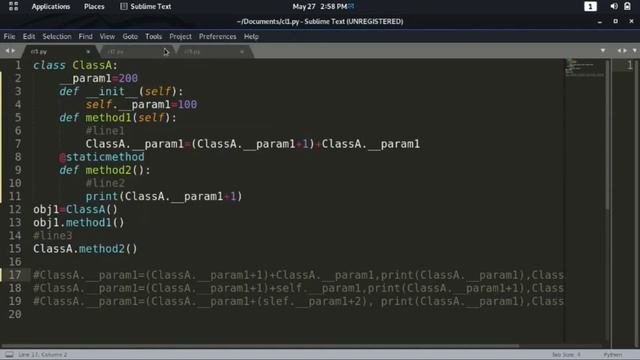This screenshot has height=360, width=640.
Task: Click 'self.__param1=100' on line 4
Action: pyautogui.click(x=141, y=104)
